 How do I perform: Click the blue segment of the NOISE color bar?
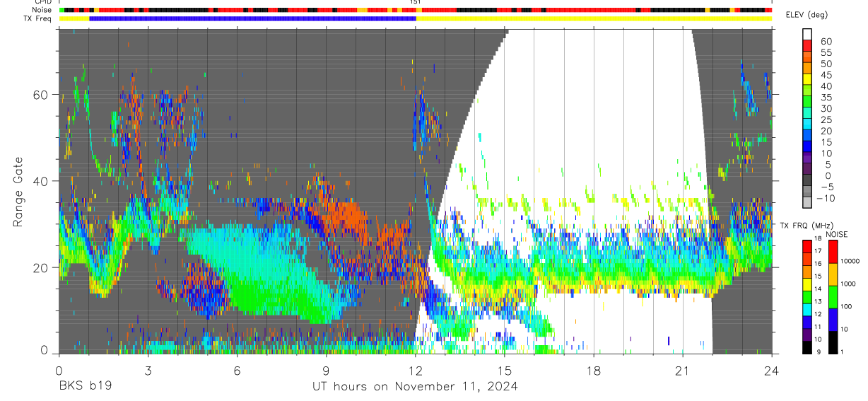click(832, 320)
